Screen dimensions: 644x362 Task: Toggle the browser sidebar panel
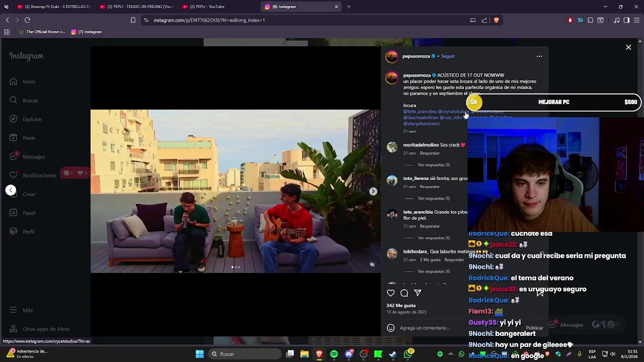(x=626, y=20)
